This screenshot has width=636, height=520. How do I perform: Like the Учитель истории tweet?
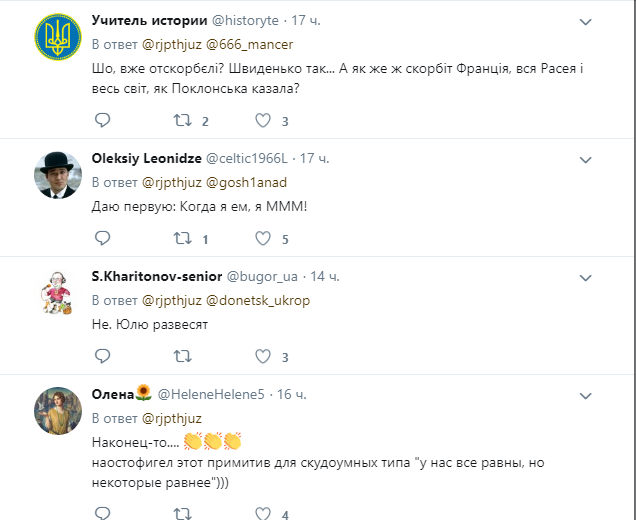coord(263,121)
